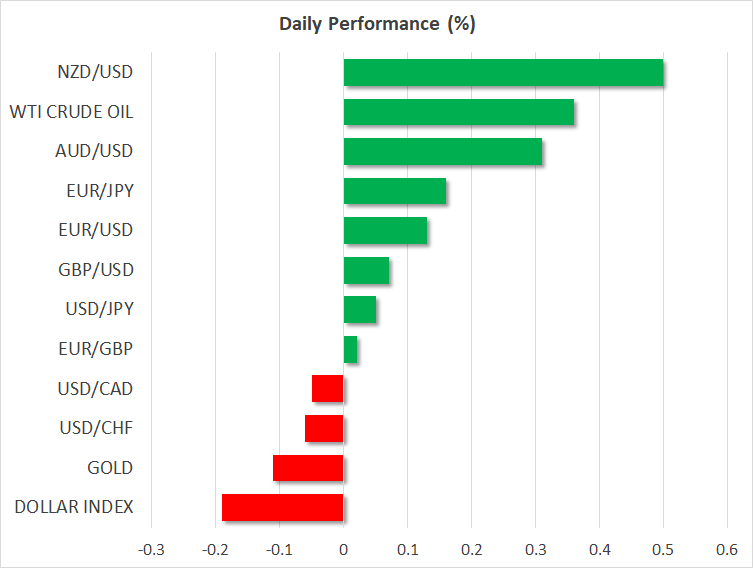The width and height of the screenshot is (753, 568).
Task: Select the WTI CRUDE OIL category label
Action: point(71,112)
